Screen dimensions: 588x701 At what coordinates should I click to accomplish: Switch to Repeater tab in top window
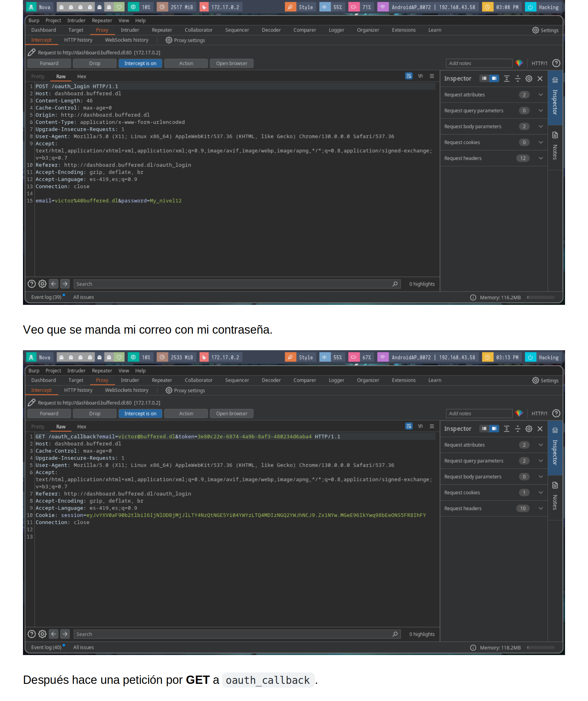(162, 30)
